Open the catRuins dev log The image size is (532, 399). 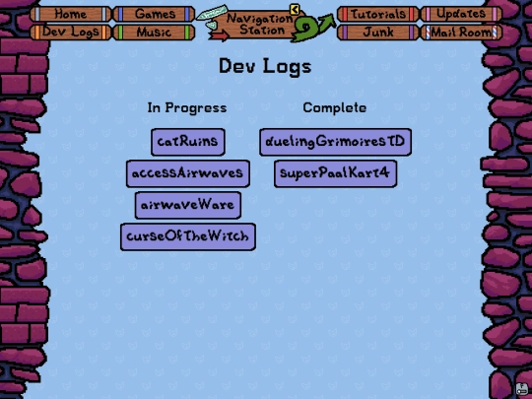tap(188, 142)
